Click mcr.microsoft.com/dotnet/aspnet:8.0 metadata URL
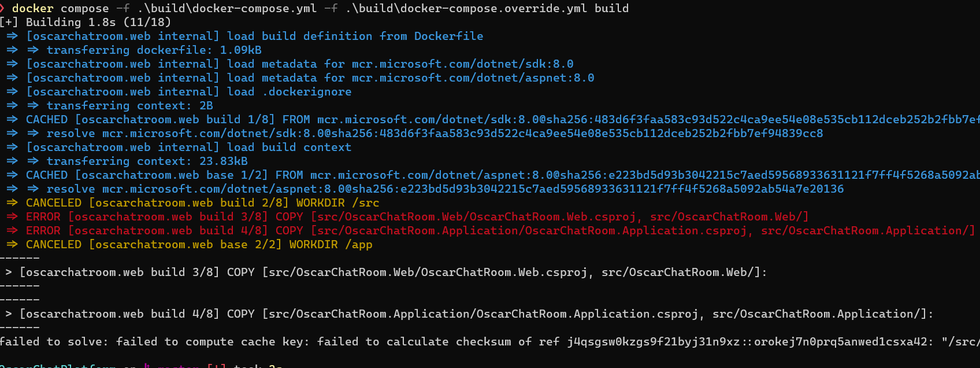This screenshot has height=368, width=980. 473,78
